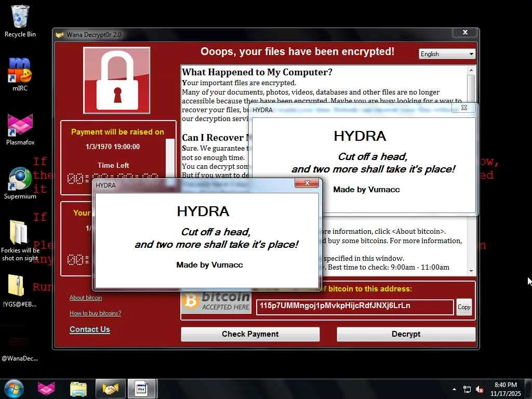Click the 'What Happened to My Computer?' heading
Image resolution: width=532 pixels, height=399 pixels.
257,72
